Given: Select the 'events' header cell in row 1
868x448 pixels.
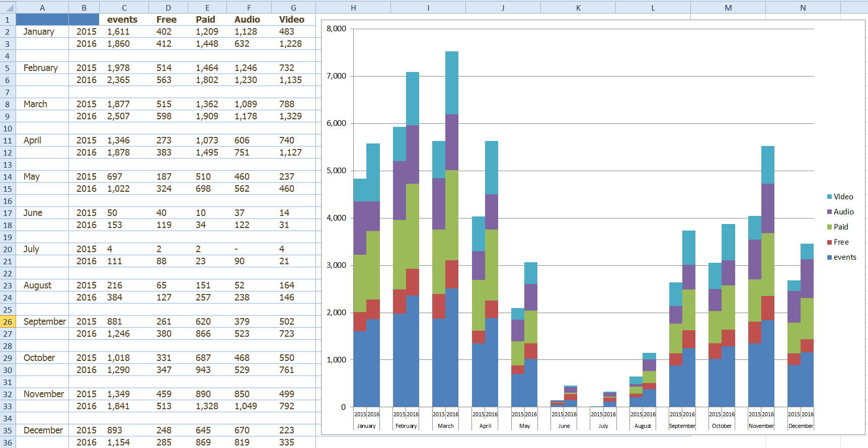Looking at the screenshot, I should (122, 20).
